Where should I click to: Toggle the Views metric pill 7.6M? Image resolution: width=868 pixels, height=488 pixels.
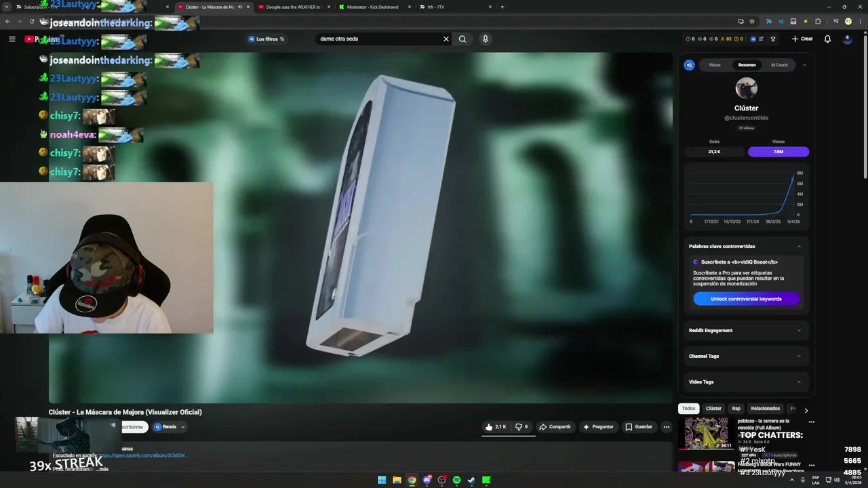point(778,152)
